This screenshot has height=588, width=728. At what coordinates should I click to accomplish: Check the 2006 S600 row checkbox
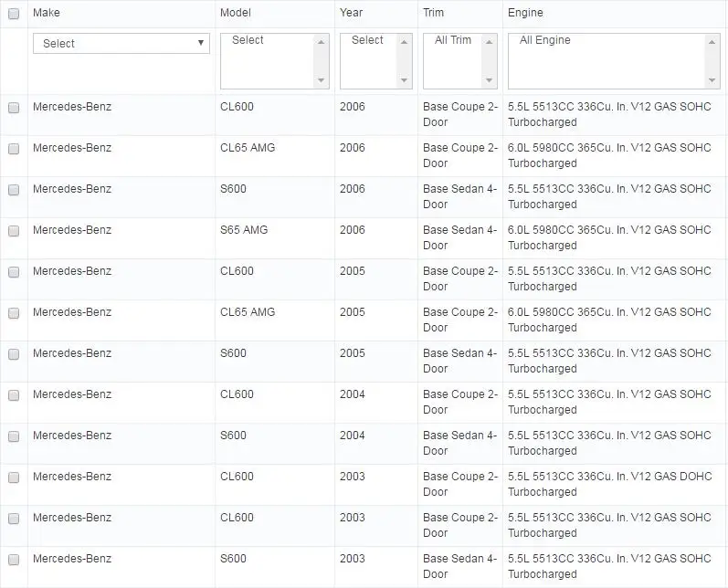(x=14, y=190)
